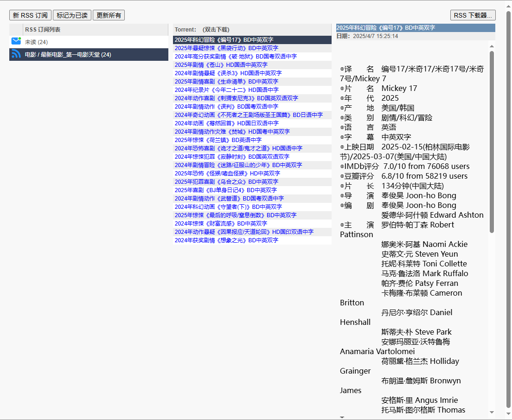Choose 2024年动作喜剧《刺猬索尼克3》 torrent
Screen dimensions: 512x420
236,98
